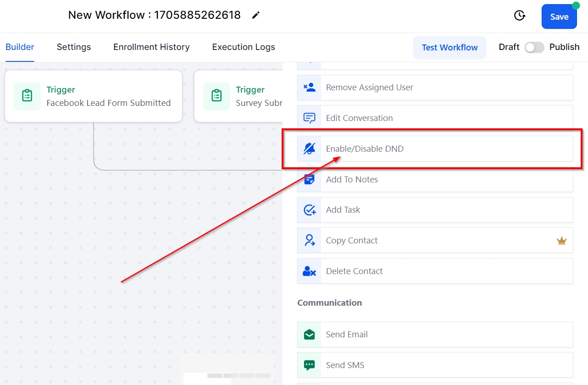The width and height of the screenshot is (588, 385).
Task: Open the Enrollment History tab
Action: coord(151,47)
